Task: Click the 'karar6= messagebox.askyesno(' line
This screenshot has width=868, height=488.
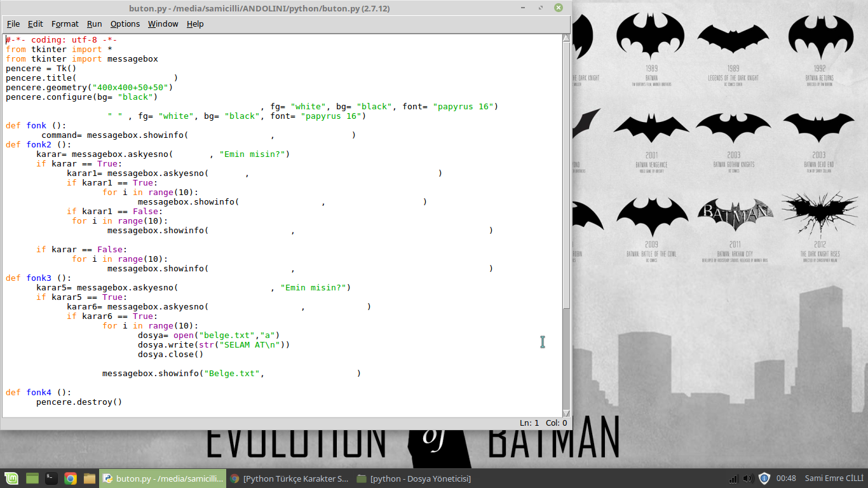Action: tap(219, 306)
